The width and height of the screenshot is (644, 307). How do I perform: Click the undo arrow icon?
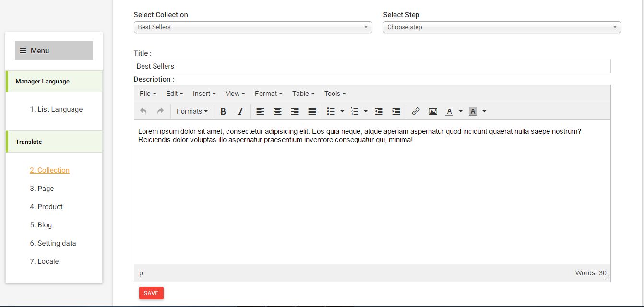(x=143, y=111)
